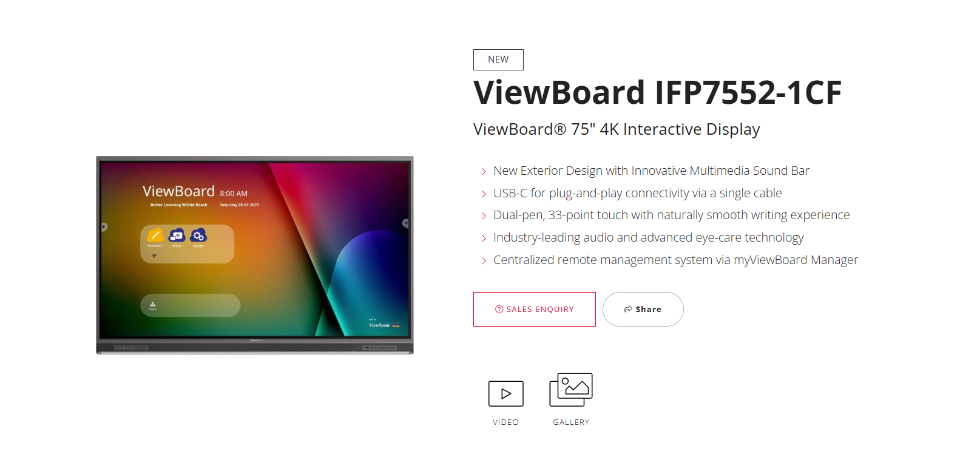Click the Display cloud icon on screen
The height and width of the screenshot is (465, 980).
click(177, 235)
